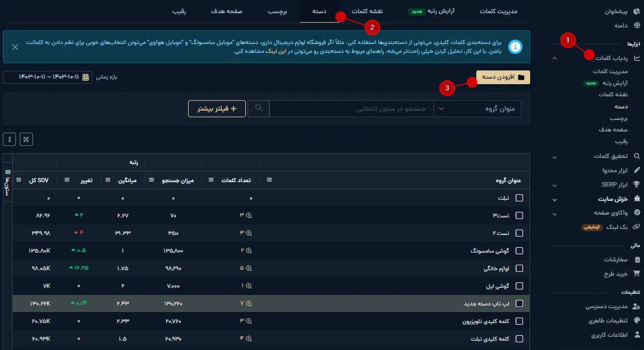
Task: Switch to the آرایش رتبه tab
Action: [x=431, y=11]
